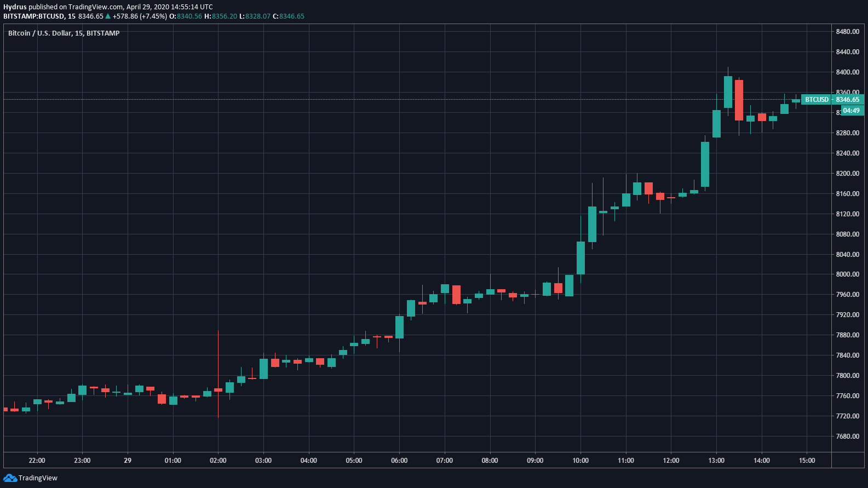The height and width of the screenshot is (488, 868).
Task: Click the 7680.00 price axis label
Action: click(848, 437)
